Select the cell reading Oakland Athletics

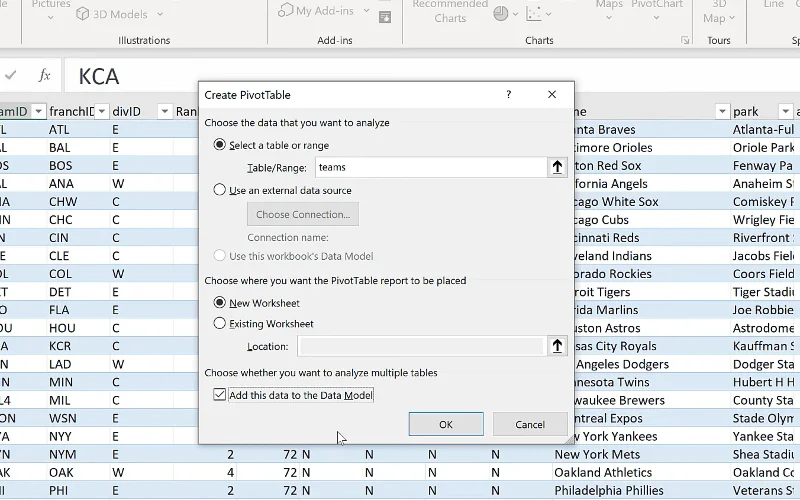coord(642,472)
